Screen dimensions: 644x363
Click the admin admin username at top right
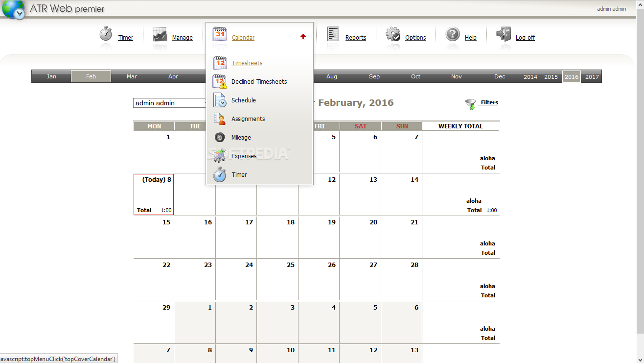pos(612,9)
